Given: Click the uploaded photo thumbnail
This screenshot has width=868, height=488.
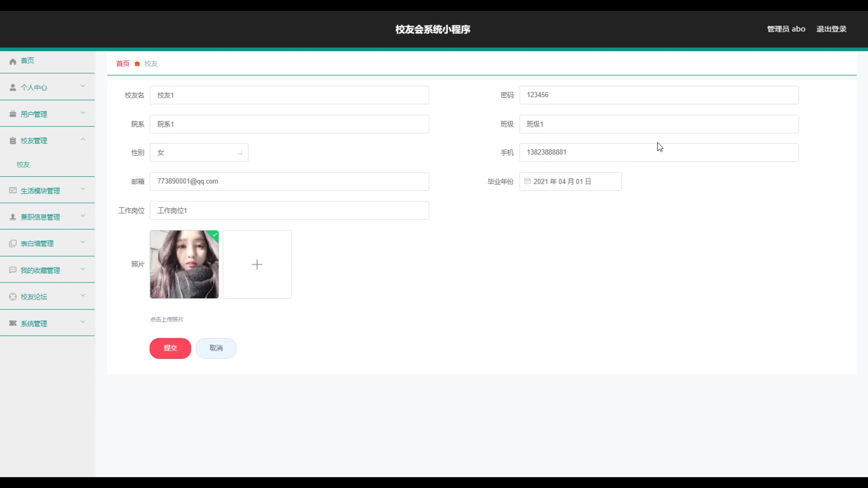Looking at the screenshot, I should point(184,264).
